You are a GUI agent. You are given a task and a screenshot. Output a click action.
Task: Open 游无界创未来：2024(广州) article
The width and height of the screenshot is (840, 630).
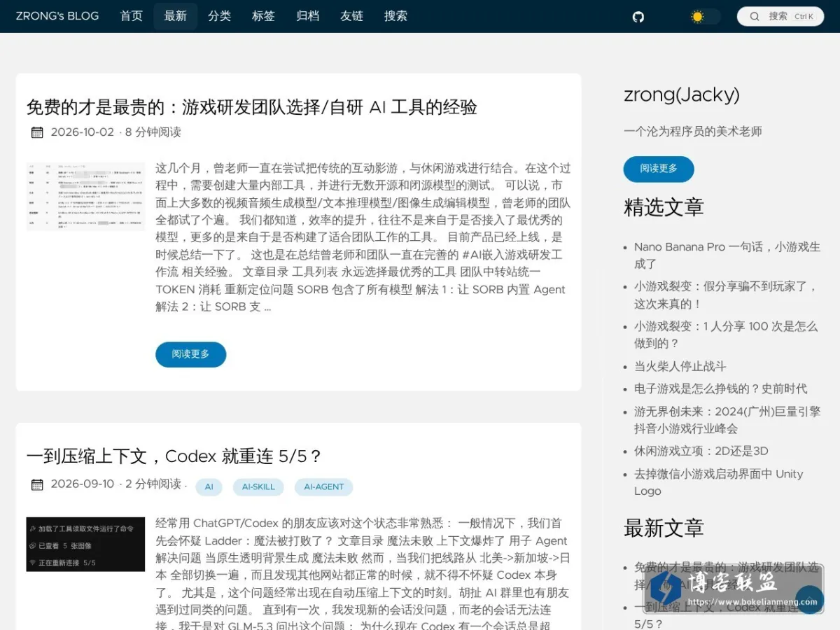[727, 420]
